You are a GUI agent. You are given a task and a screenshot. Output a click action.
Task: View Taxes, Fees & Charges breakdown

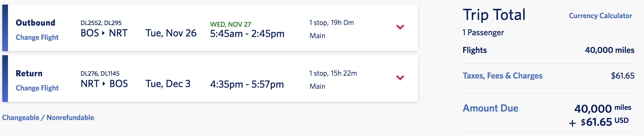tap(502, 76)
